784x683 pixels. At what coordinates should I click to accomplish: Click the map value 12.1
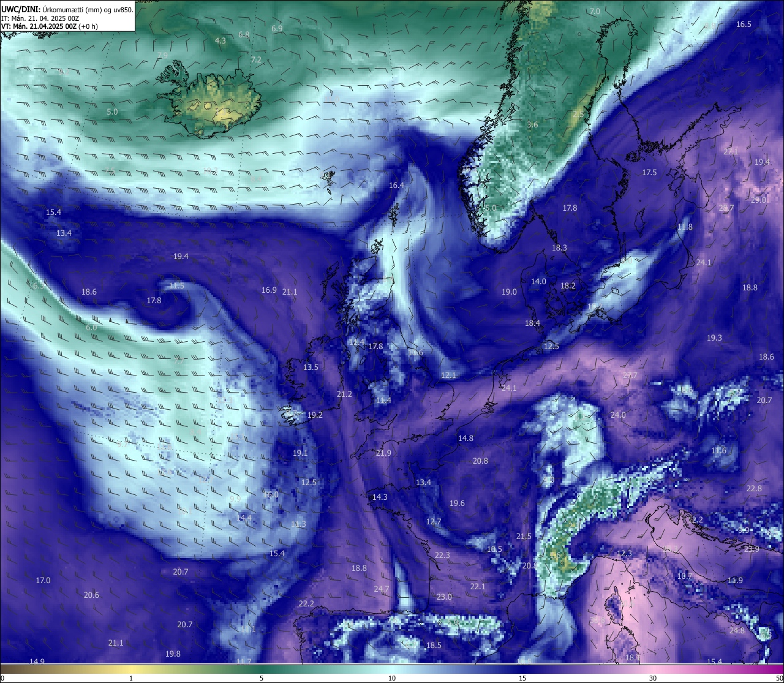[x=448, y=375]
